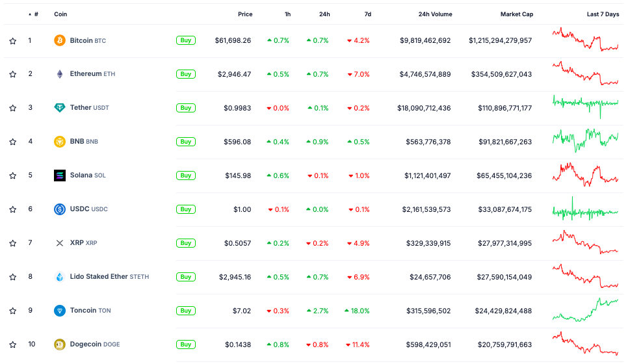Sort by the Price column header
Image resolution: width=628 pixels, height=364 pixels.
click(245, 14)
